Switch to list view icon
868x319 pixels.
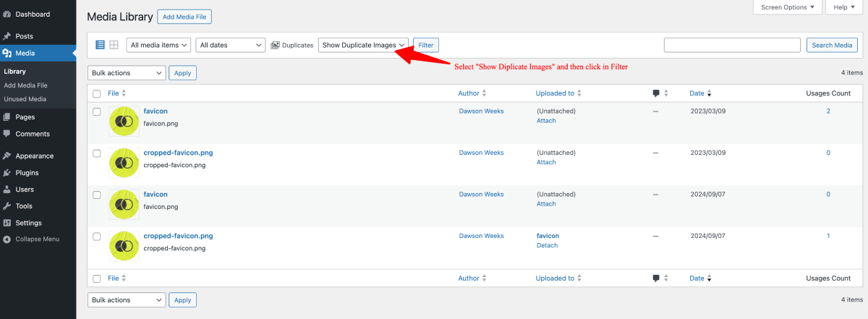pyautogui.click(x=101, y=45)
